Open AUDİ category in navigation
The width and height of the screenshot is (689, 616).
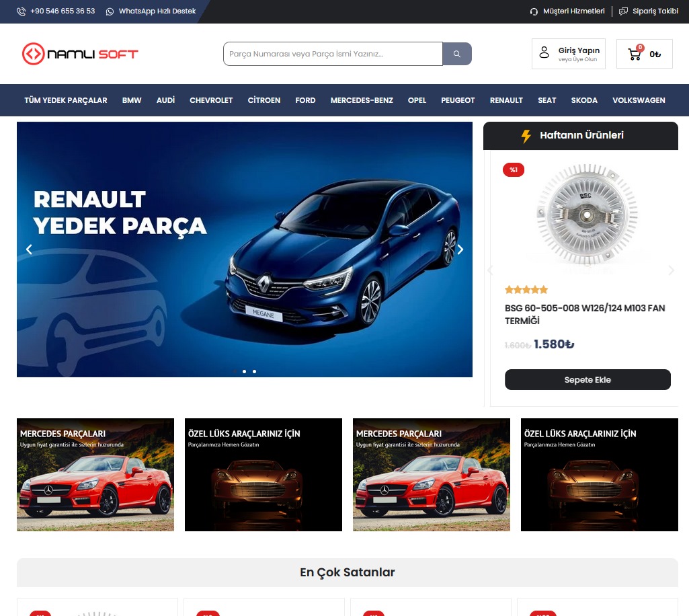pos(165,100)
